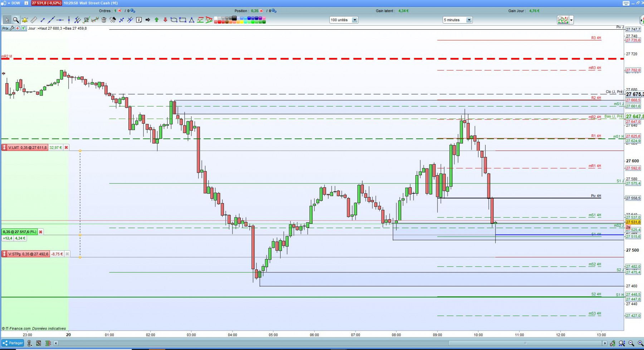Image resolution: width=644 pixels, height=350 pixels.
Task: Open the wrench settings next to Prix
Action: pos(12,28)
